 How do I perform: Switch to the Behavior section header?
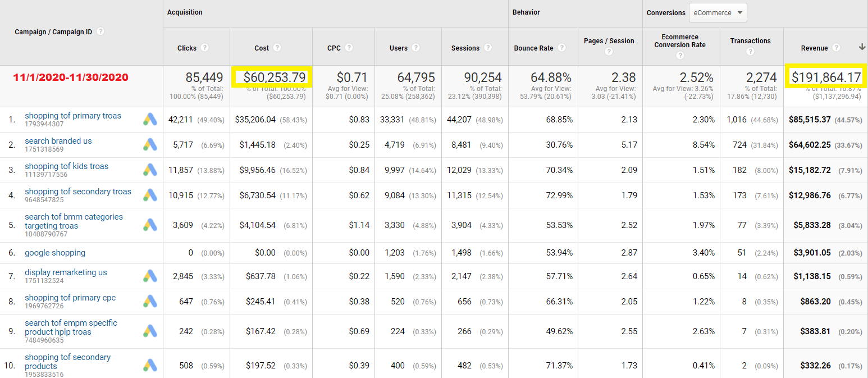coord(526,12)
